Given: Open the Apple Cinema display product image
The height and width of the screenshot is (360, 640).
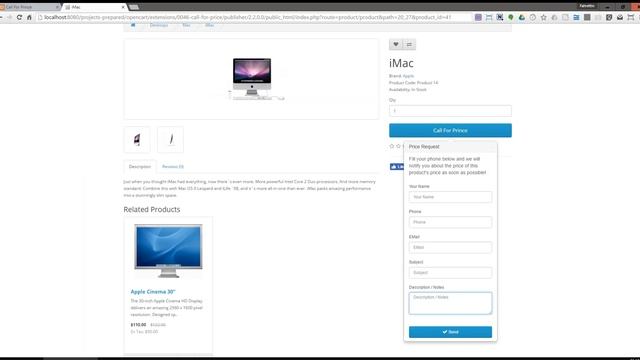Looking at the screenshot, I should (x=168, y=251).
